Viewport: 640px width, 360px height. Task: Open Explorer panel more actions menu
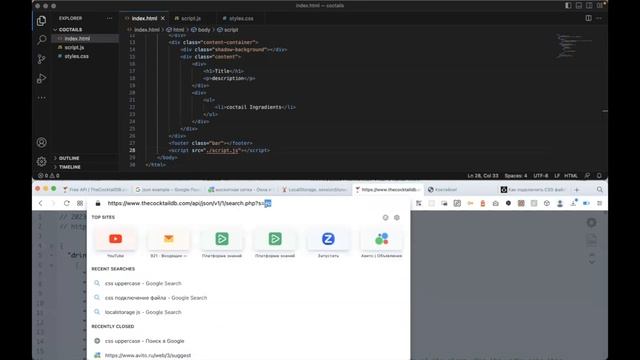(109, 18)
